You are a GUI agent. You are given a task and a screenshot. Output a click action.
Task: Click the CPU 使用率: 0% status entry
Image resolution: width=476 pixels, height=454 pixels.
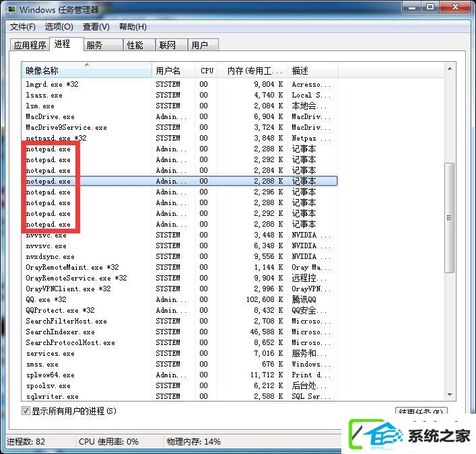[x=108, y=442]
